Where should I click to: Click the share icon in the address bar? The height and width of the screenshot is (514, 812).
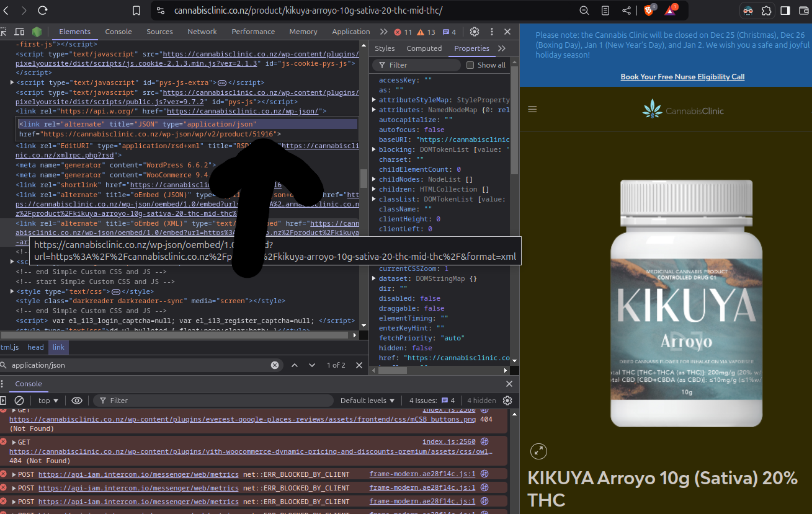pos(627,11)
